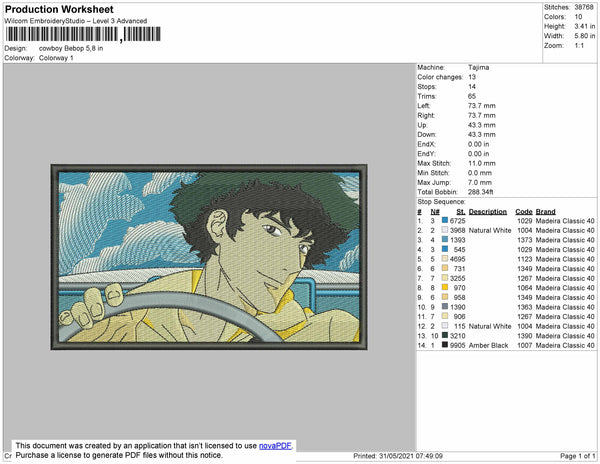Select the stitch count 6725 in row 1
Viewport: 600px width, 464px height.
point(458,221)
